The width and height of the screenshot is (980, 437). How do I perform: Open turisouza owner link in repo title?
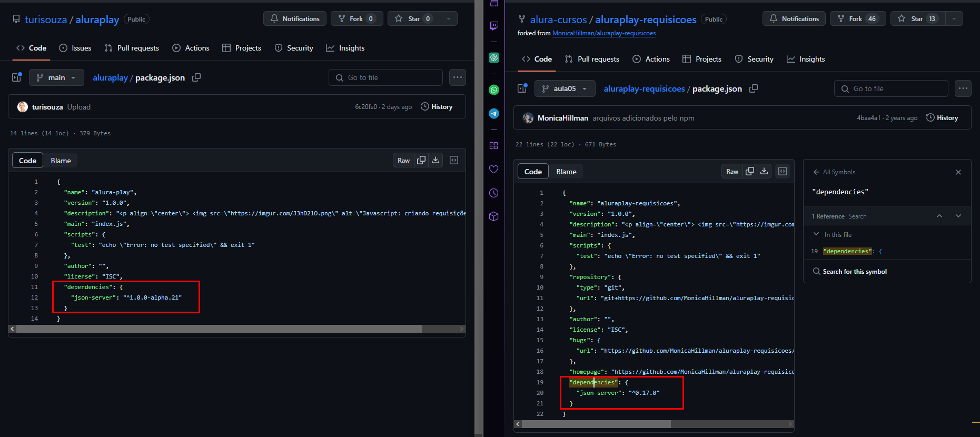(x=46, y=19)
